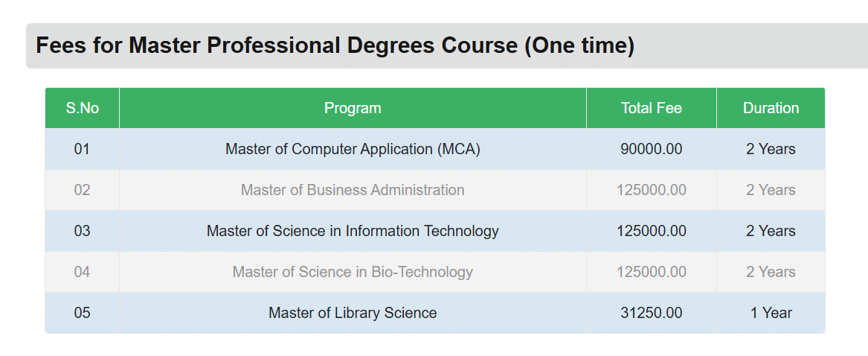Click Master of Computer Application (MCA) row
This screenshot has height=356, width=868.
[x=353, y=149]
